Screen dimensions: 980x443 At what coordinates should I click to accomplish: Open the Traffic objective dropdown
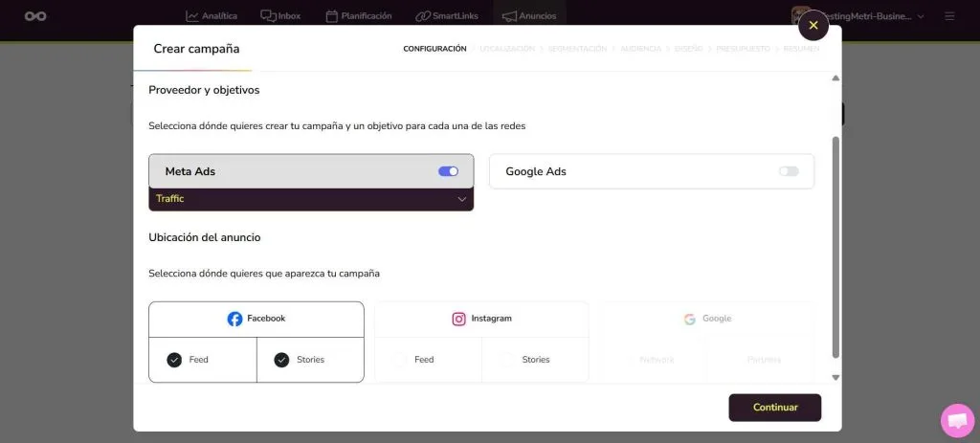click(311, 199)
